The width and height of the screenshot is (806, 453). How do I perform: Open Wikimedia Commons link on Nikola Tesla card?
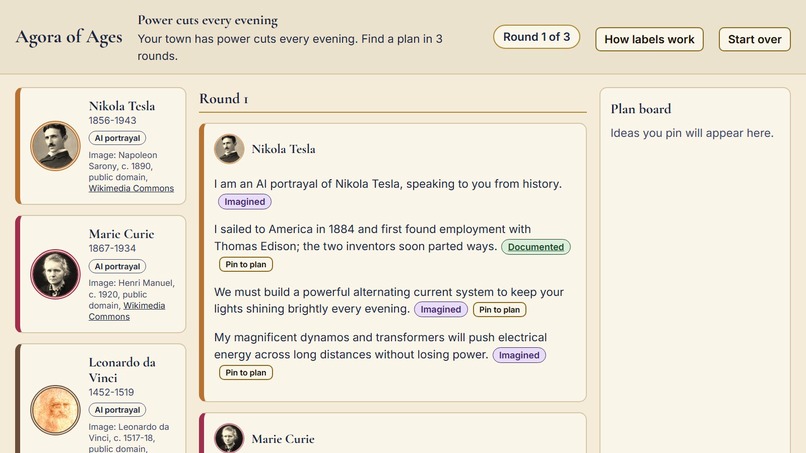[x=131, y=188]
